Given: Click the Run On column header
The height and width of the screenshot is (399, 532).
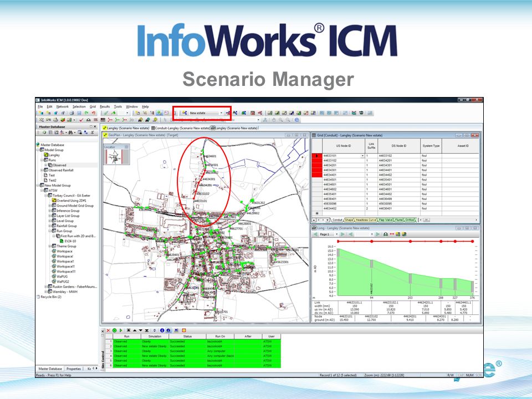Looking at the screenshot, I should click(x=220, y=336).
